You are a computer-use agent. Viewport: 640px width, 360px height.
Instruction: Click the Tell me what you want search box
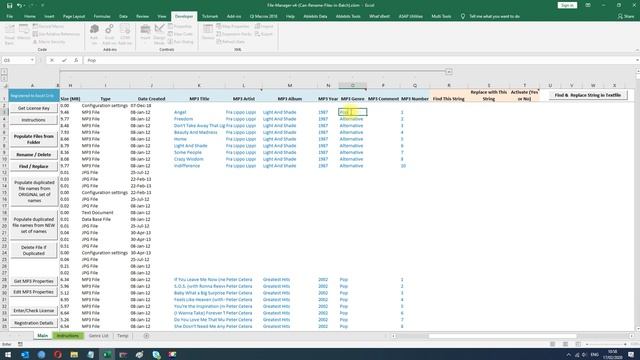pyautogui.click(x=494, y=16)
